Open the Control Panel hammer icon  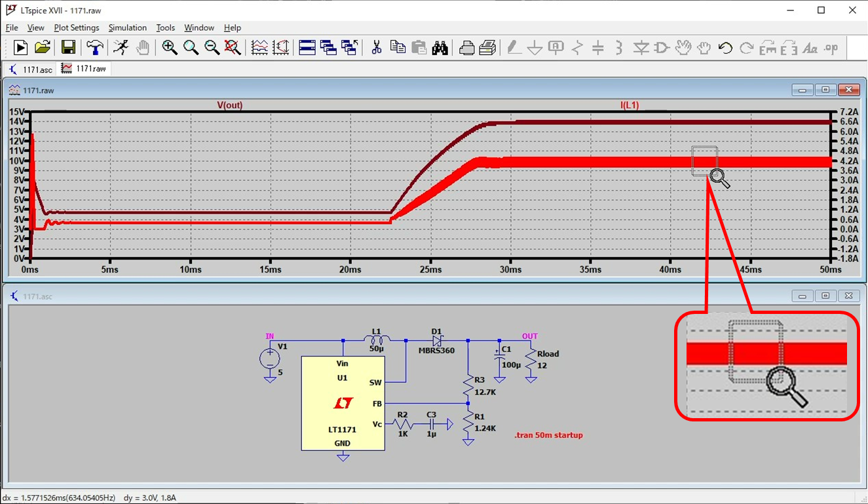pyautogui.click(x=95, y=47)
